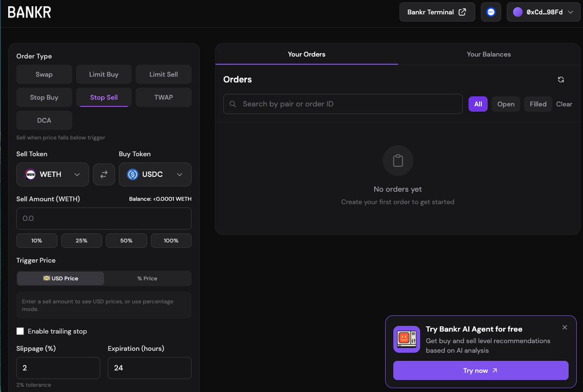The height and width of the screenshot is (392, 583).
Task: Click the blue network selector icon
Action: pyautogui.click(x=491, y=12)
